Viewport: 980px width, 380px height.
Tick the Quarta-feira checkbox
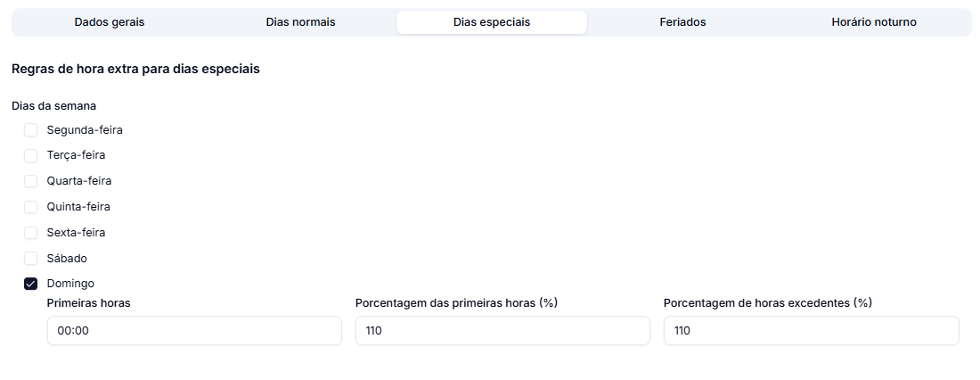(30, 182)
